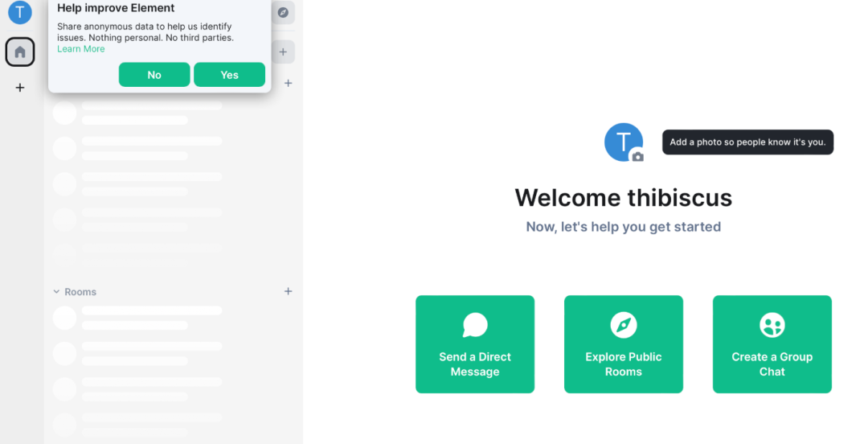Click the unboxed plus icon beside the popup's bottom edge

pos(289,83)
